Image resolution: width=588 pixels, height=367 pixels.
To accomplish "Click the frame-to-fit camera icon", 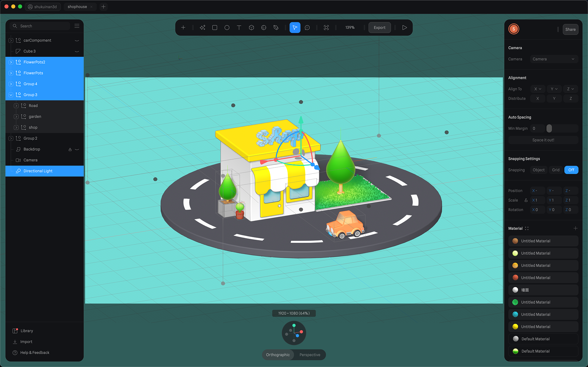I will pos(326,28).
